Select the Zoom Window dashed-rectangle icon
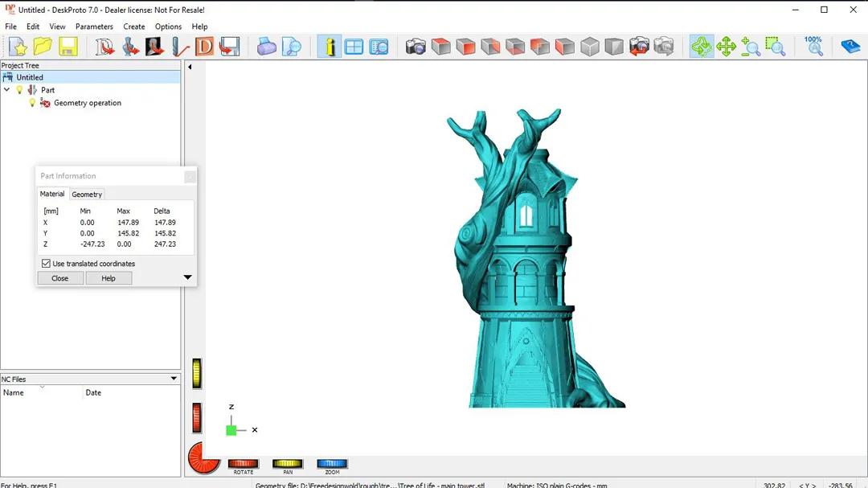Screen dimensions: 868x488 776,47
